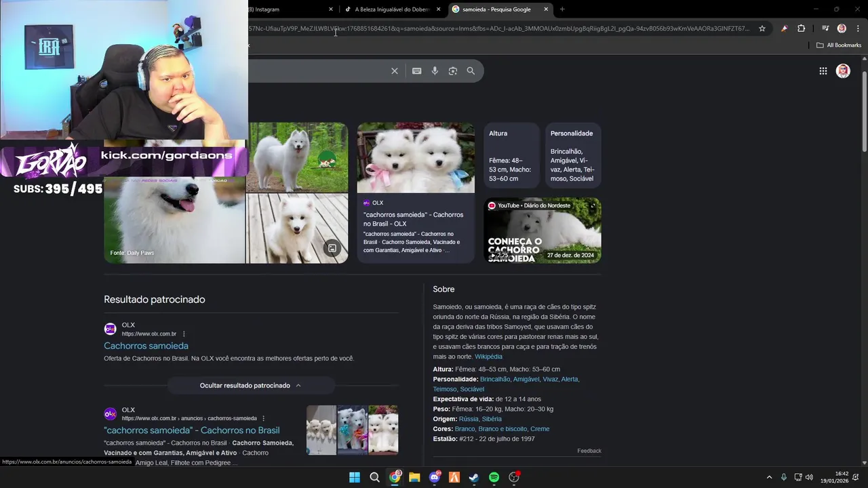Open the Windows Start menu
868x488 pixels.
tap(355, 477)
